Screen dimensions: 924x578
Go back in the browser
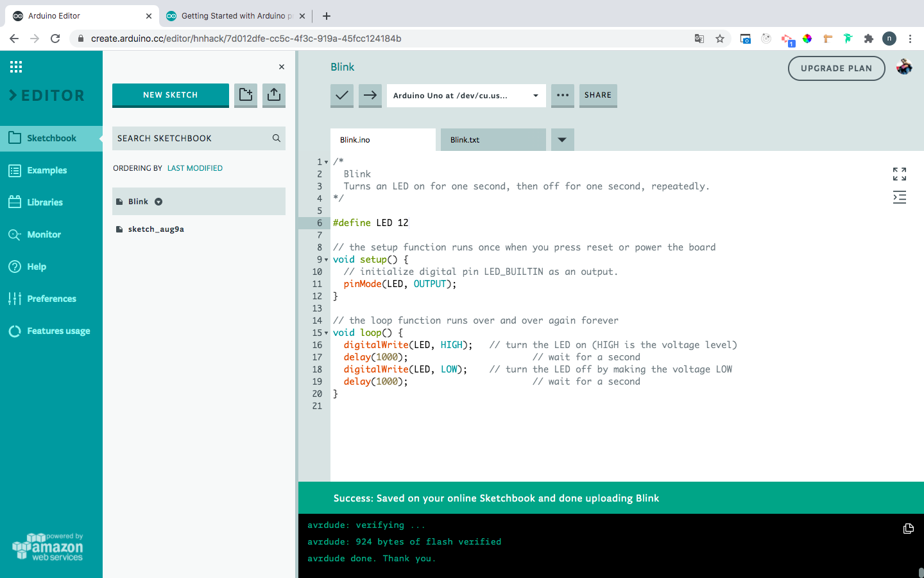pos(14,39)
